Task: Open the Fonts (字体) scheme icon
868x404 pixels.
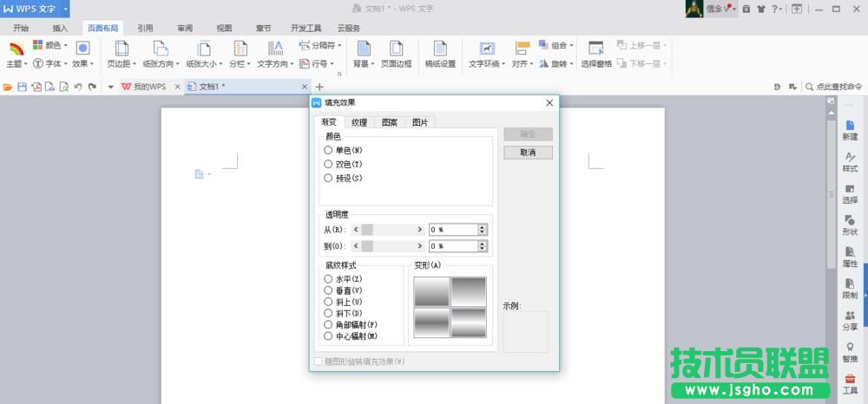Action: pyautogui.click(x=37, y=63)
